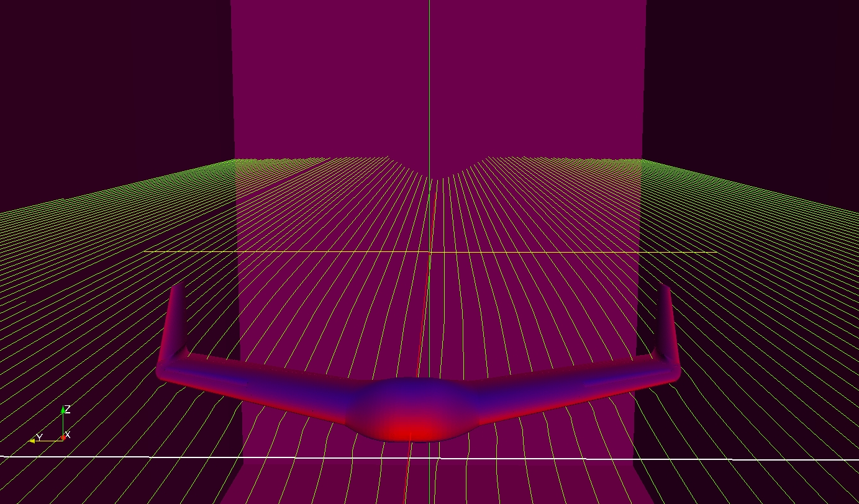Pick the right wing-to-winglet junction
The height and width of the screenshot is (504, 859).
(x=669, y=367)
